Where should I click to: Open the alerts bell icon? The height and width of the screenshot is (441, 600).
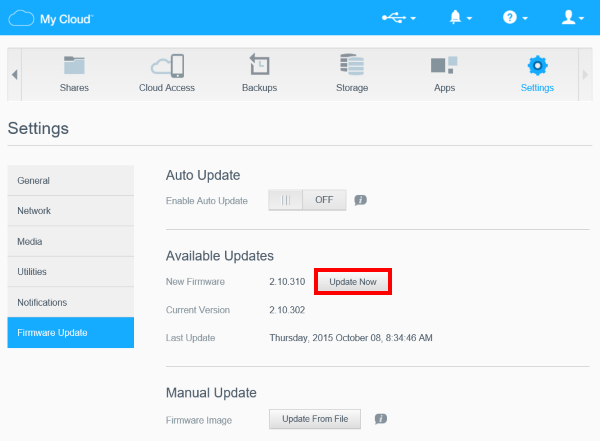click(x=455, y=17)
